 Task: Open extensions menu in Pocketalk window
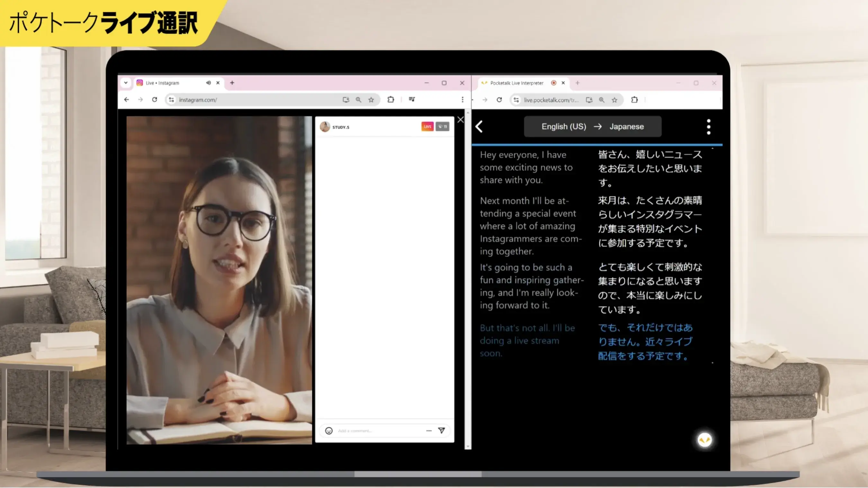point(634,100)
